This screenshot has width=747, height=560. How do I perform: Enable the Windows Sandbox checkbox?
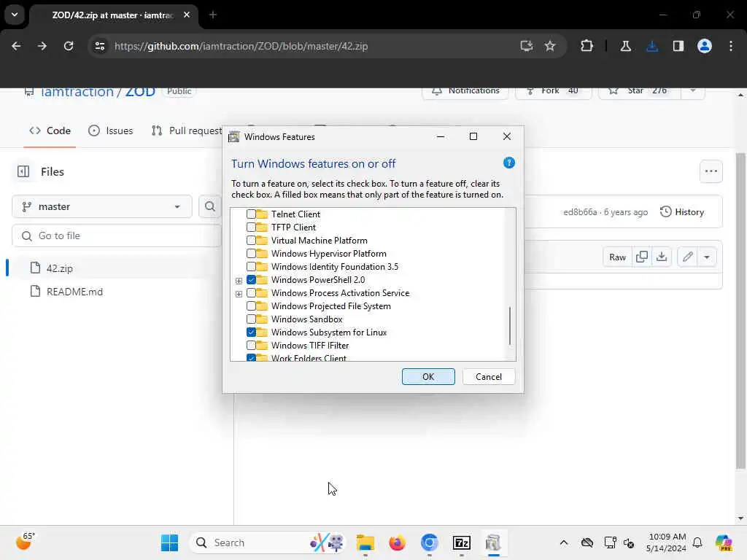[251, 319]
